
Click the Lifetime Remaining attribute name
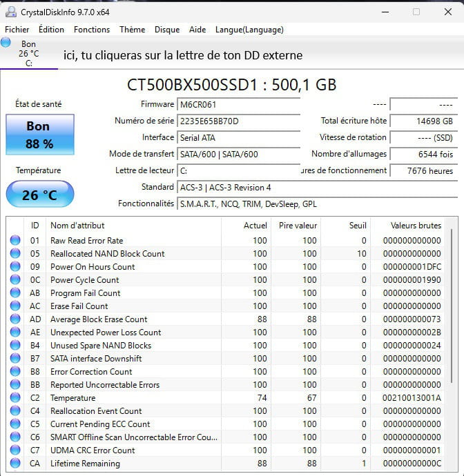point(85,464)
